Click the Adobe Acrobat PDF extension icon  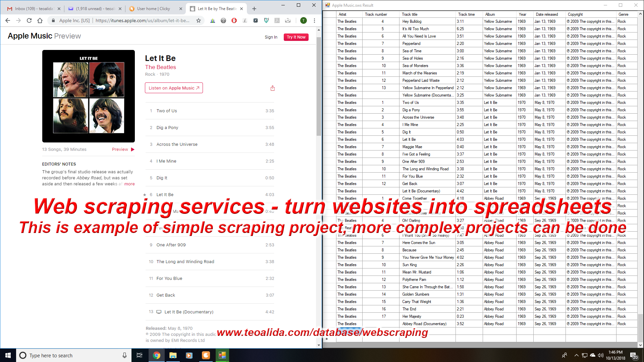[x=277, y=20]
